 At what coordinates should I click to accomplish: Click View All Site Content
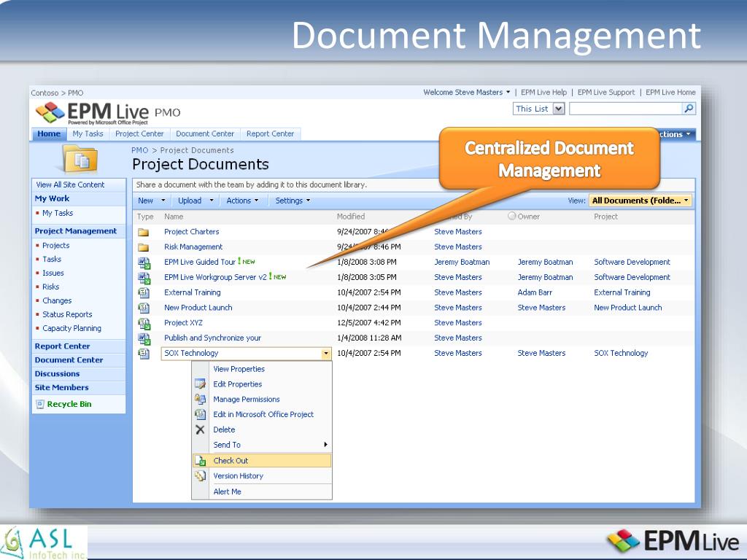(70, 184)
